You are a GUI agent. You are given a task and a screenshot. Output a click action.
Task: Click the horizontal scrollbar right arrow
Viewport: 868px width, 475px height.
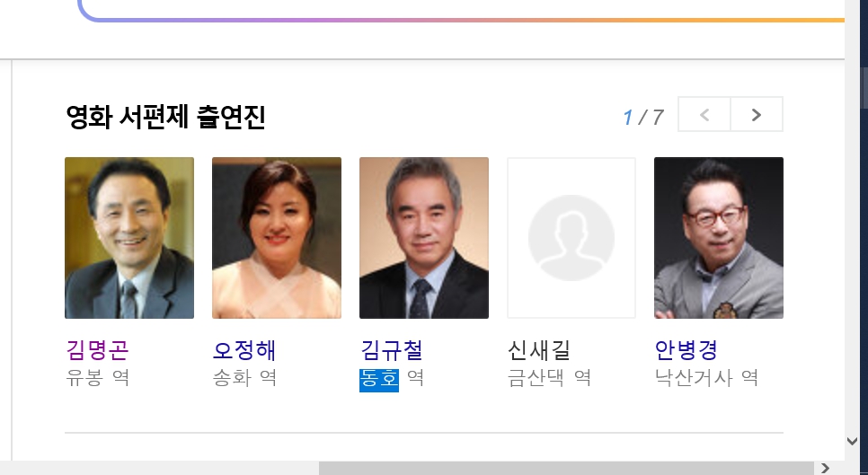coord(825,468)
